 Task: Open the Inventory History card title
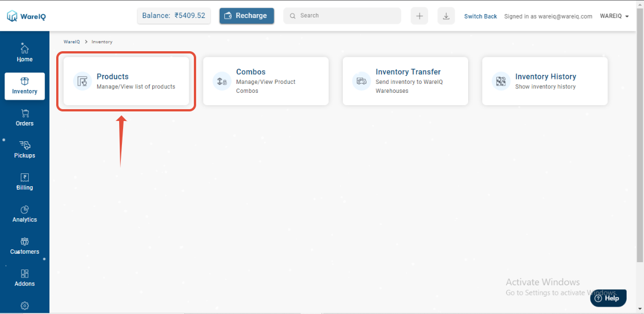click(x=546, y=77)
